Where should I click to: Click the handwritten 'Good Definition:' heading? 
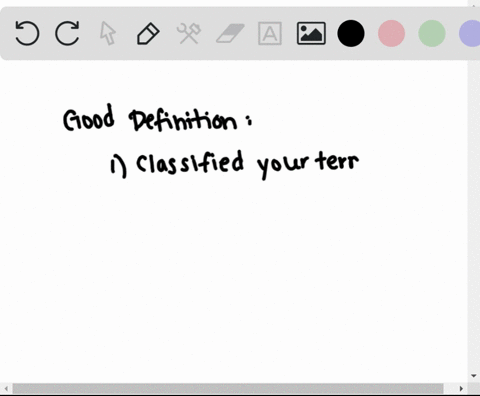coord(158,118)
